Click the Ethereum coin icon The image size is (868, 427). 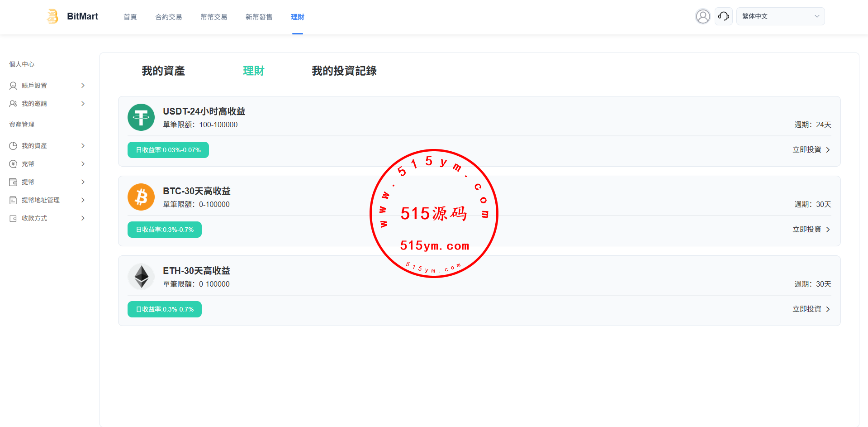point(141,277)
